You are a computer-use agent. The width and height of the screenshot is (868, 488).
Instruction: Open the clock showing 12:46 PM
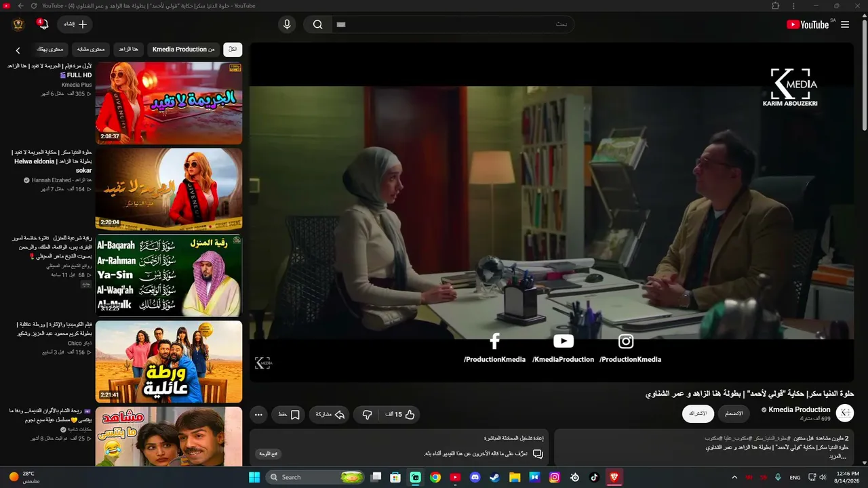[848, 477]
